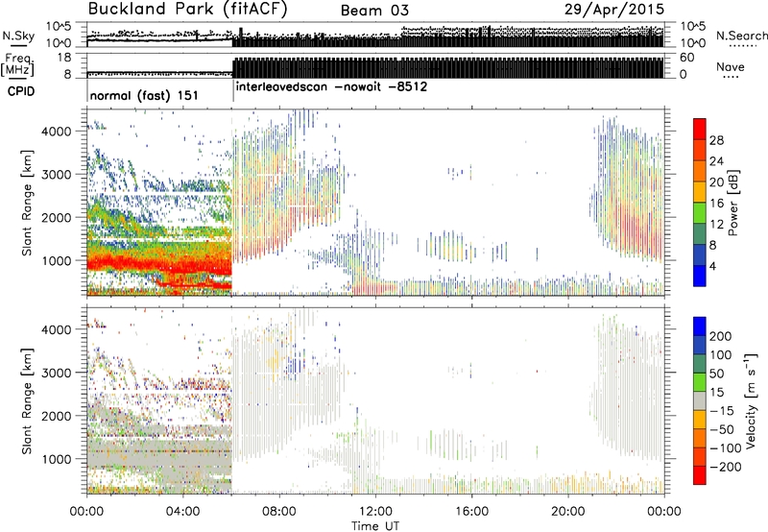Viewport: 768px width, 532px height.
Task: Click the 'normal (fast) 151' mode text
Action: 144,95
